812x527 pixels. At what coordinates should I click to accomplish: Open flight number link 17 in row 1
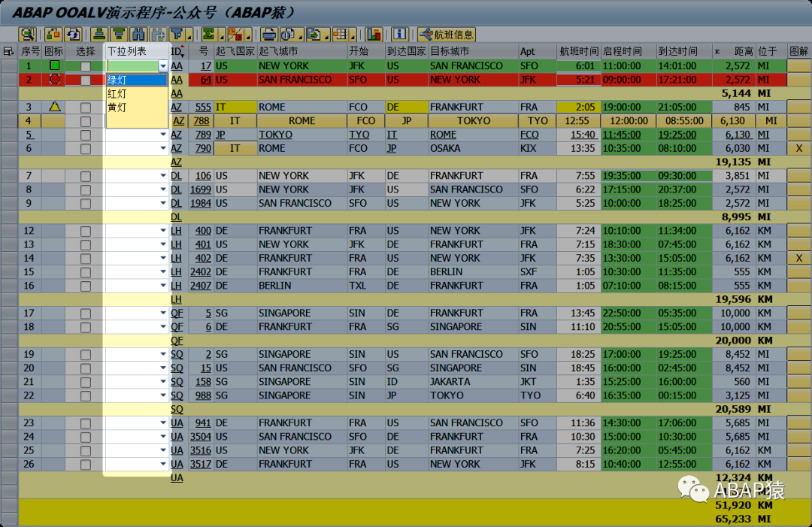206,65
